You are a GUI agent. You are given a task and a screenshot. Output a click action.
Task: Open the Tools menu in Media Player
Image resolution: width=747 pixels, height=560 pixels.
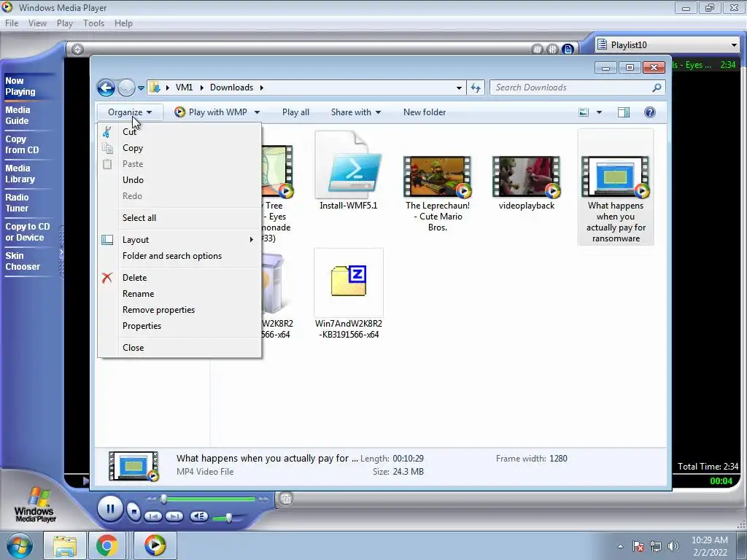tap(93, 23)
